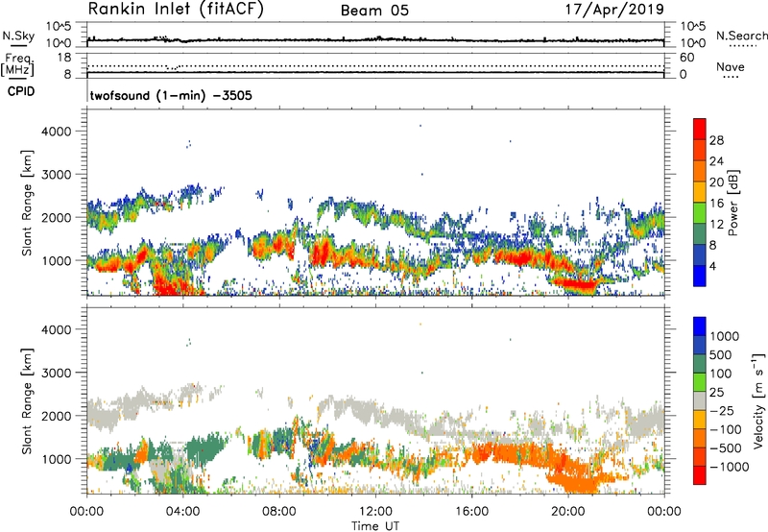768x532 pixels.
Task: Click the '16:00' time axis label
Action: coord(472,512)
